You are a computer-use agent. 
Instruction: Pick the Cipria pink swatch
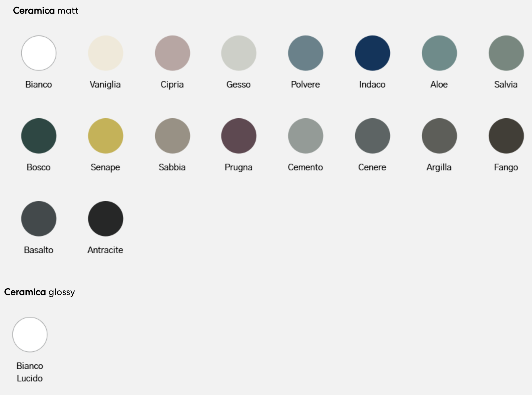[173, 53]
